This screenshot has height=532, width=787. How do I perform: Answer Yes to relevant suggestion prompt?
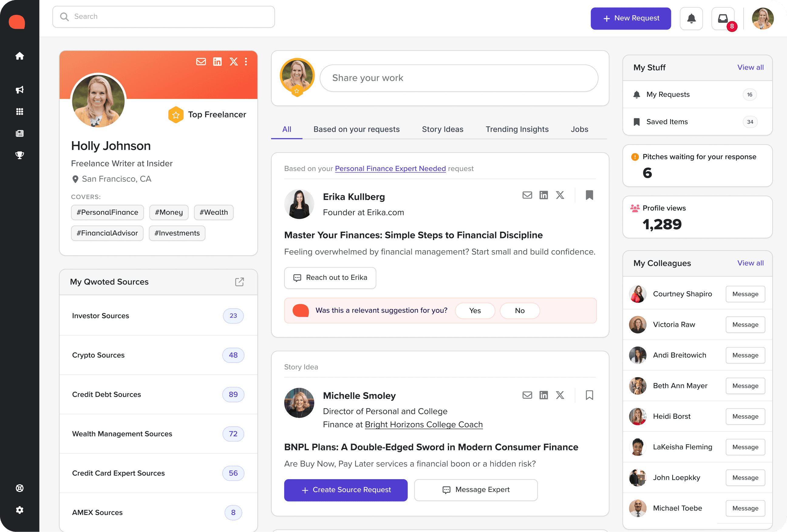(x=475, y=311)
